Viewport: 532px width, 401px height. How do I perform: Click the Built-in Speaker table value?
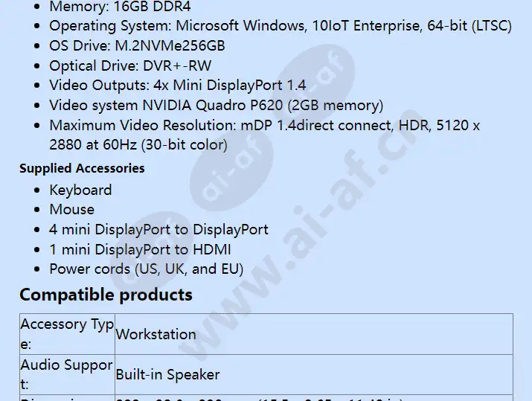(x=167, y=375)
